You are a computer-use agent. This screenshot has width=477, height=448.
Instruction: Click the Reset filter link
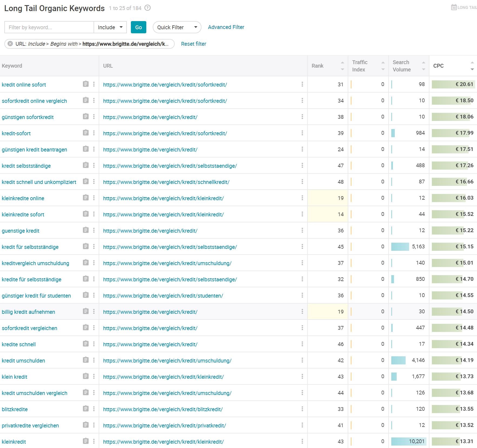pos(193,44)
